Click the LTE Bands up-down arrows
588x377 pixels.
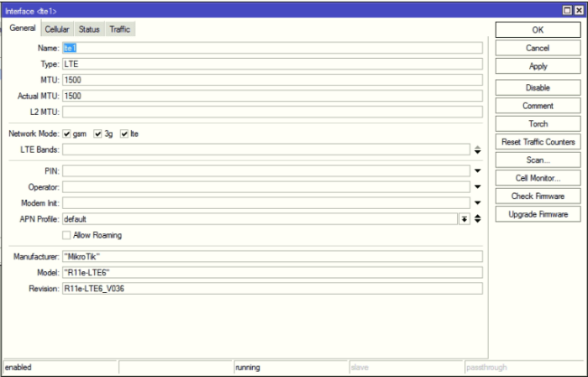click(x=477, y=150)
